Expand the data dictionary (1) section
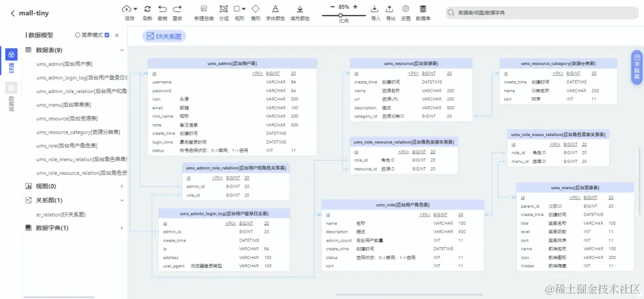Image resolution: width=644 pixels, height=299 pixels. (x=122, y=228)
